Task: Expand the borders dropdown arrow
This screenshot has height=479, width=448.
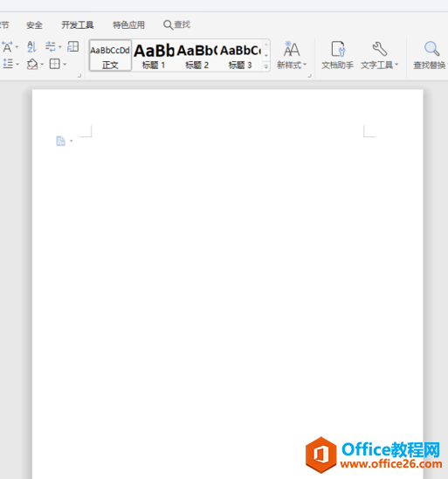Action: coord(65,64)
